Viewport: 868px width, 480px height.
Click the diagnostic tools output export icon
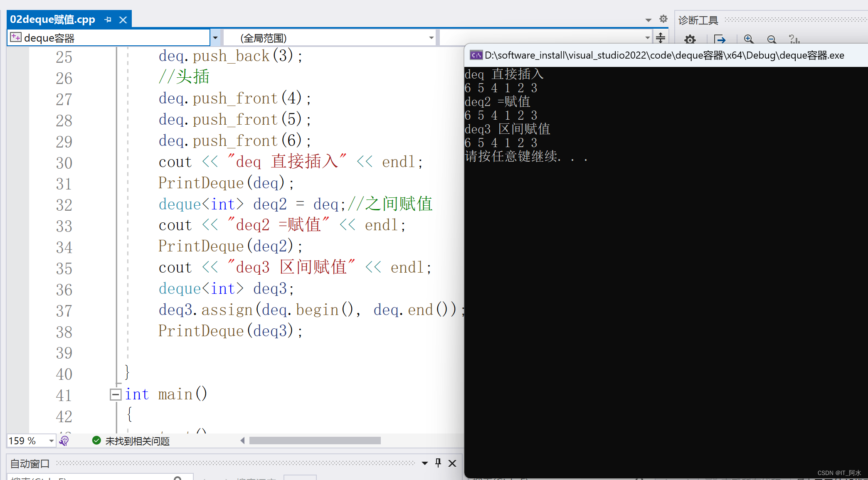(720, 39)
